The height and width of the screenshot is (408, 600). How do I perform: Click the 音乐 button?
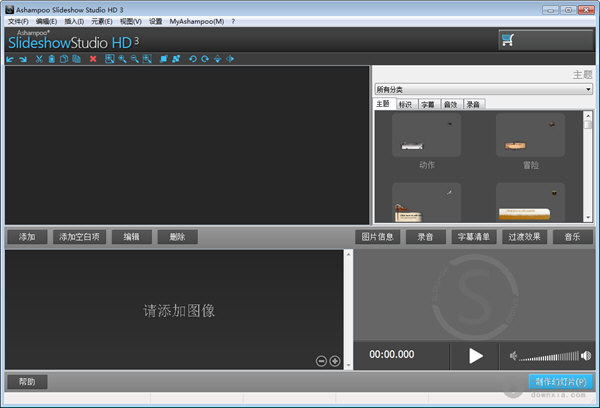[x=573, y=237]
